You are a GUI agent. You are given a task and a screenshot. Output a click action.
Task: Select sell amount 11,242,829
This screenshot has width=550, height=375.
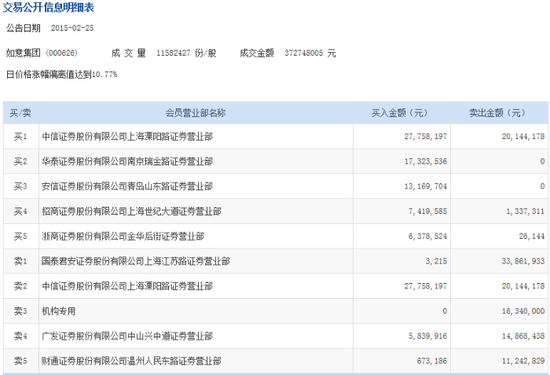(523, 361)
